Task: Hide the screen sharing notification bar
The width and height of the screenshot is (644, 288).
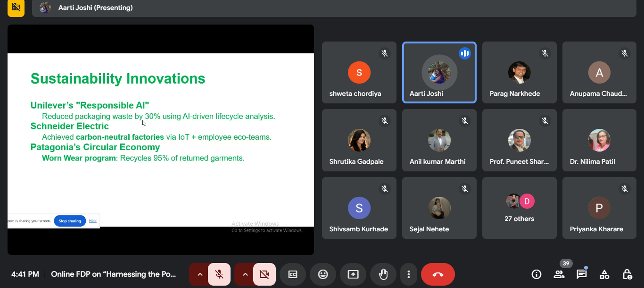Action: pyautogui.click(x=93, y=221)
